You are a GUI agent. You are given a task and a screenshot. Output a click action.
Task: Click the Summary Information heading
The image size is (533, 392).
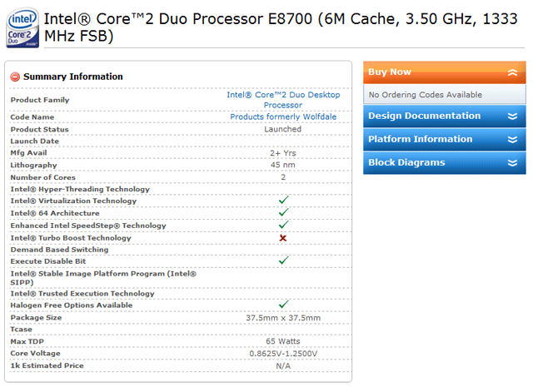click(73, 77)
